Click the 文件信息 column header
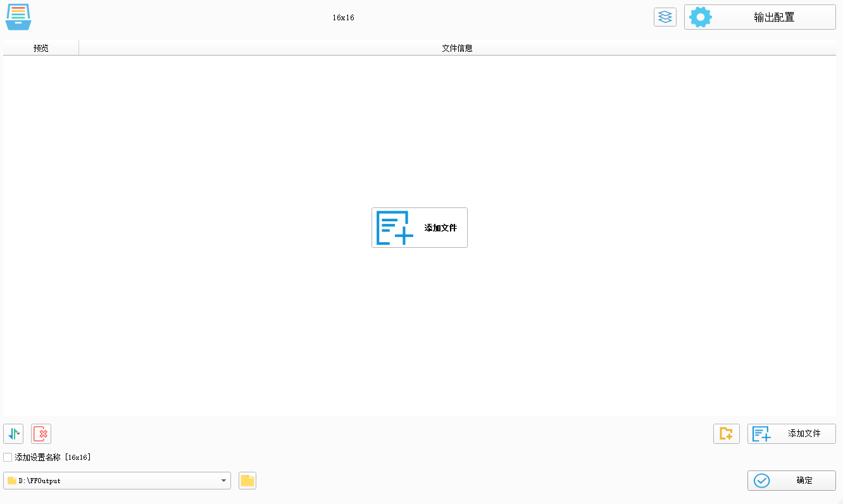This screenshot has width=843, height=504. click(457, 48)
